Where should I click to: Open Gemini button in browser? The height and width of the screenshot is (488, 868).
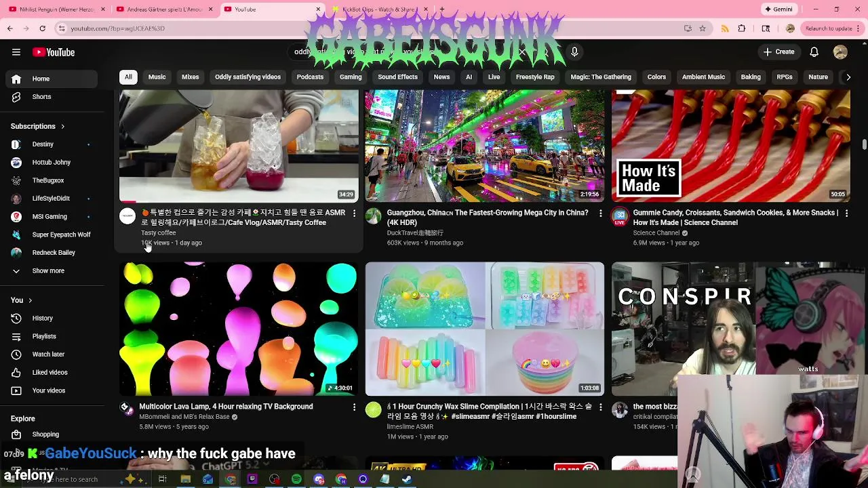pos(778,9)
